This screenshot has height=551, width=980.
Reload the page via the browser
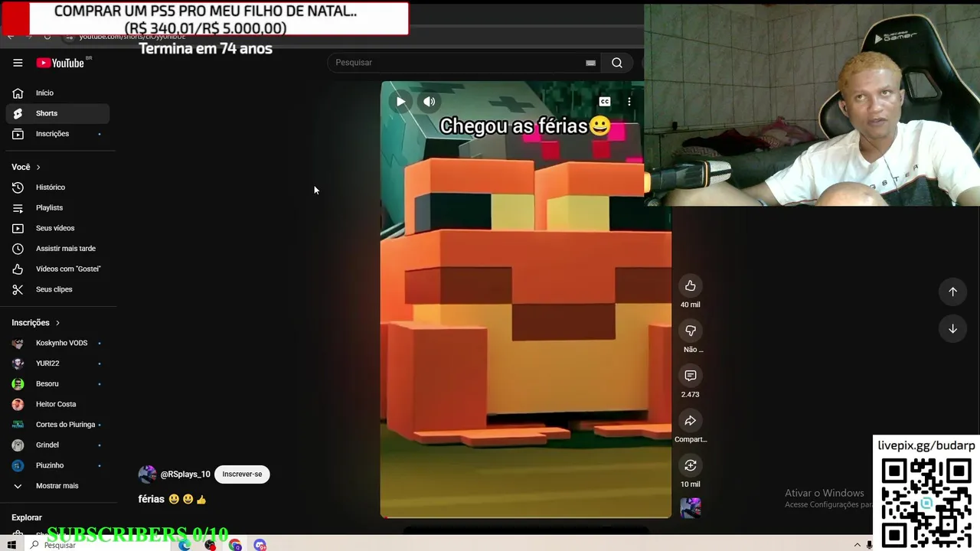click(x=47, y=36)
